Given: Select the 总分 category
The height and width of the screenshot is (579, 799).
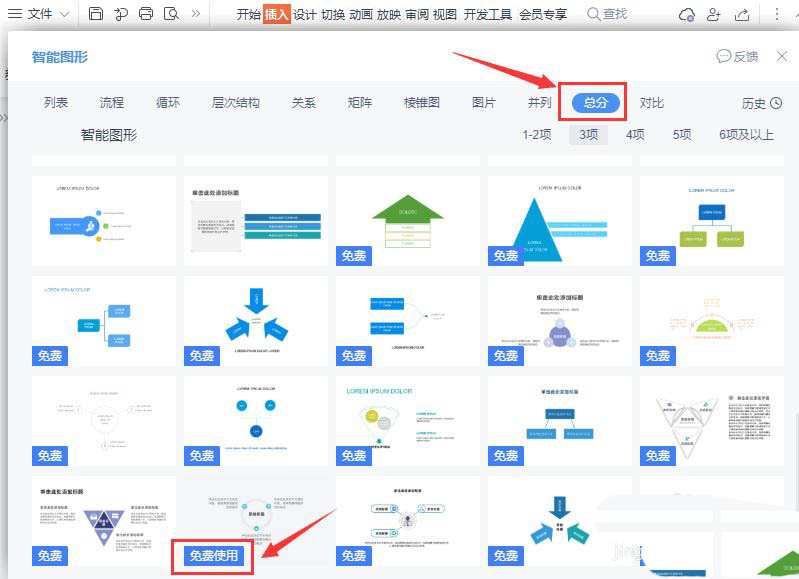Looking at the screenshot, I should click(x=596, y=102).
